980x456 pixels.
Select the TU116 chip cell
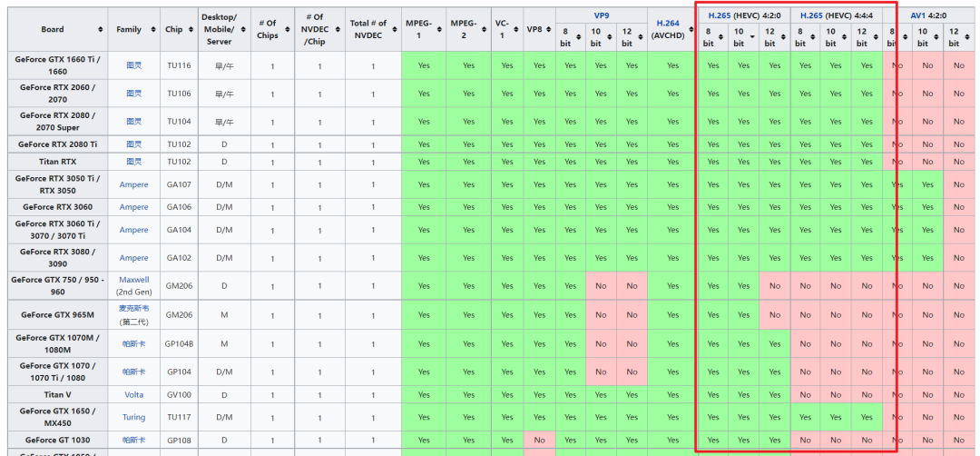[x=179, y=65]
